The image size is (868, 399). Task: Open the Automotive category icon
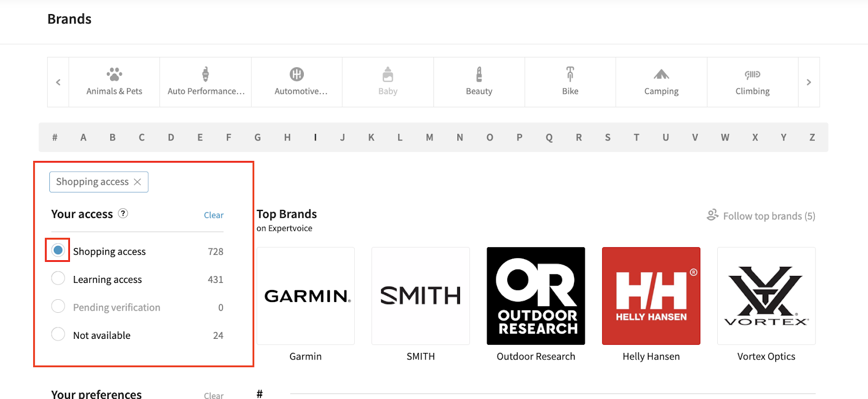(x=297, y=74)
